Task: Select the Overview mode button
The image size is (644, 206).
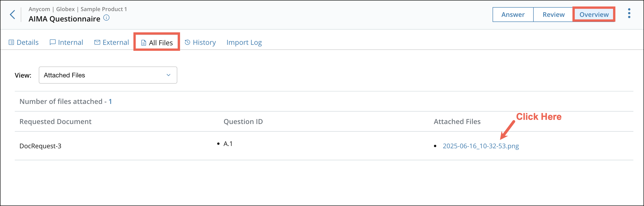Action: tap(594, 15)
